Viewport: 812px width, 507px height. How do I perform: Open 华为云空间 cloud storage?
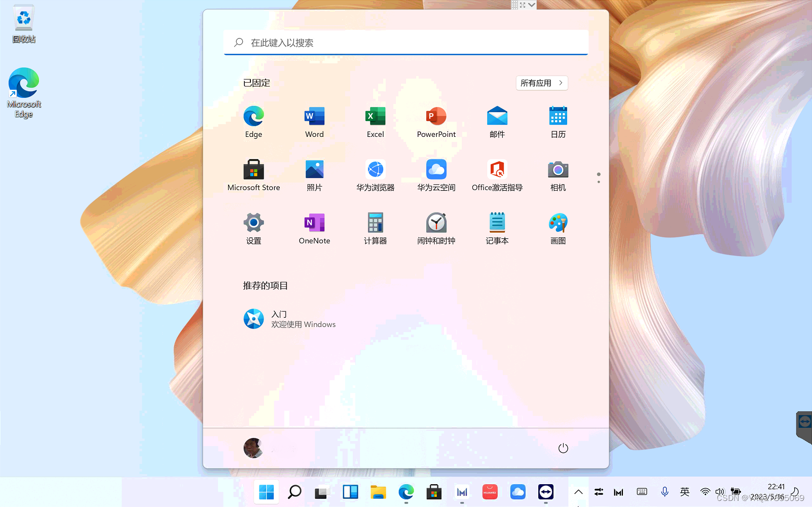point(436,174)
